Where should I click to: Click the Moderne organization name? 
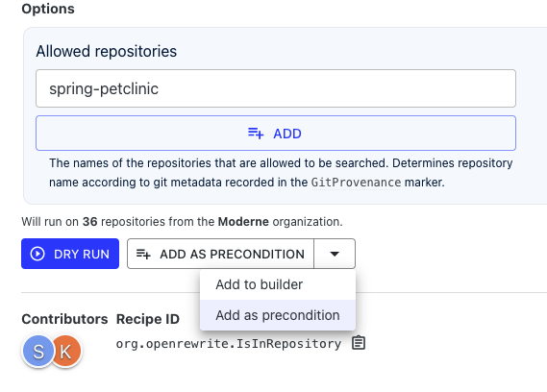(x=243, y=222)
